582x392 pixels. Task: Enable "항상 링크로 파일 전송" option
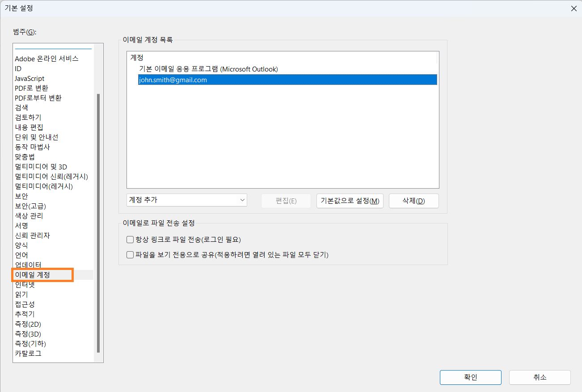pyautogui.click(x=130, y=240)
